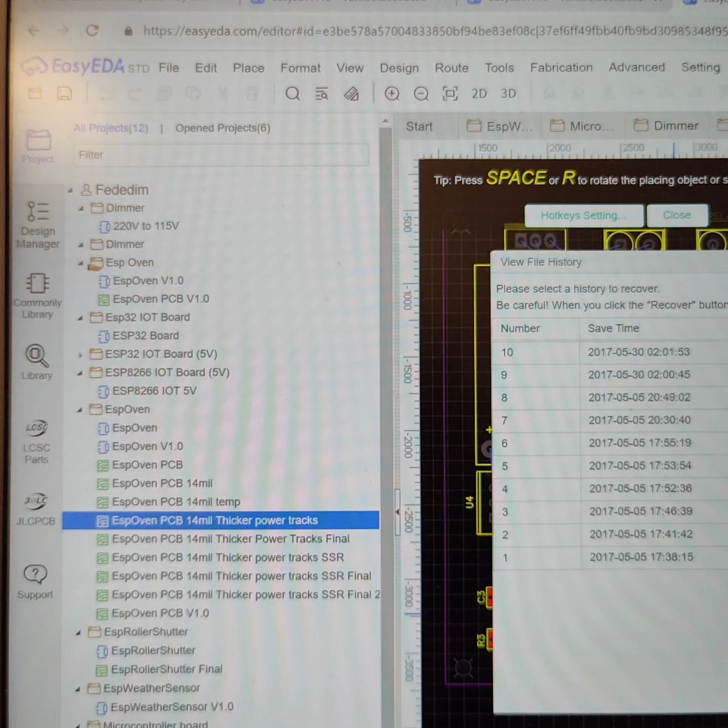
Task: Click the Close button on the tip
Action: click(x=676, y=215)
